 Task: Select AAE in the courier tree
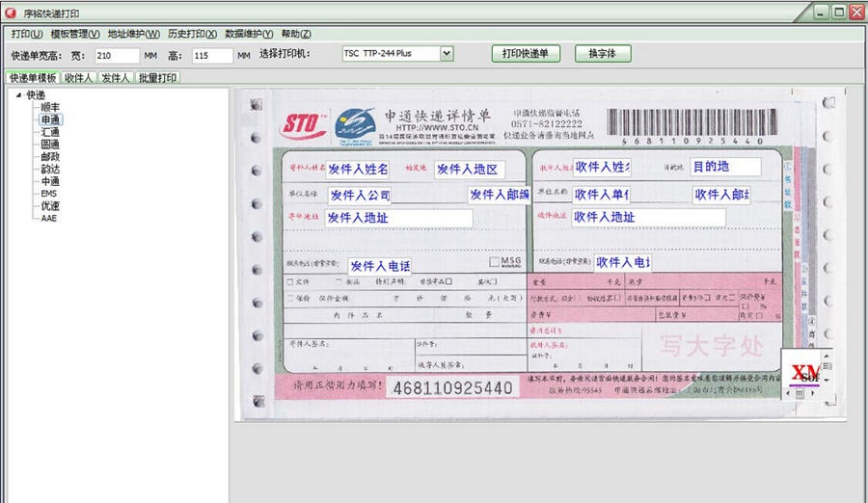[x=49, y=218]
